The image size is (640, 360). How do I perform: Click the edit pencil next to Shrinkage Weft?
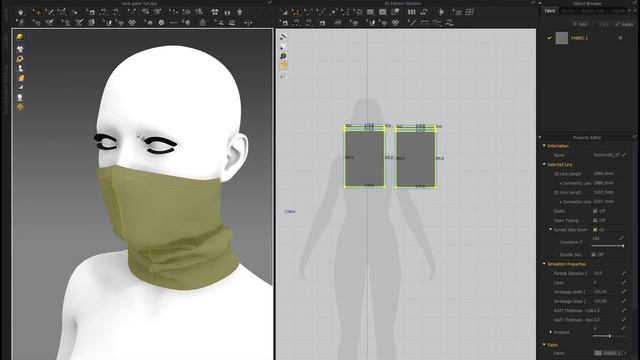pyautogui.click(x=624, y=291)
